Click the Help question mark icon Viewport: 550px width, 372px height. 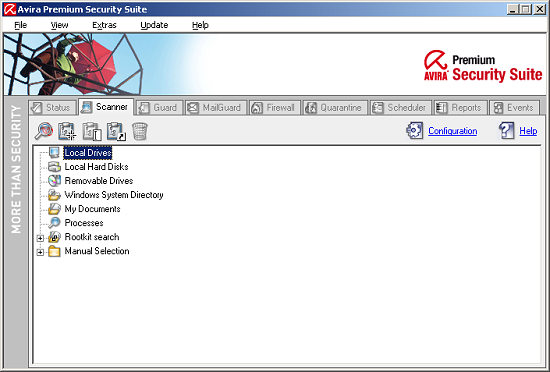point(507,131)
